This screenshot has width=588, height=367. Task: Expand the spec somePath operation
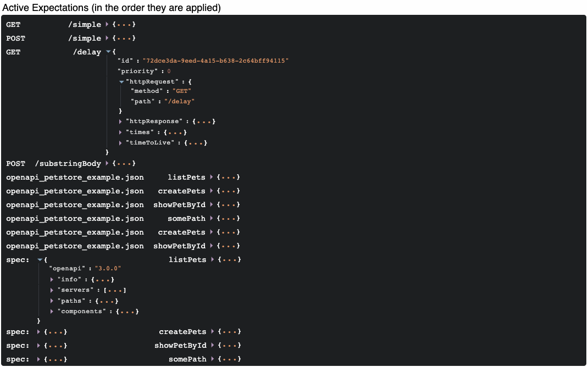pos(213,359)
